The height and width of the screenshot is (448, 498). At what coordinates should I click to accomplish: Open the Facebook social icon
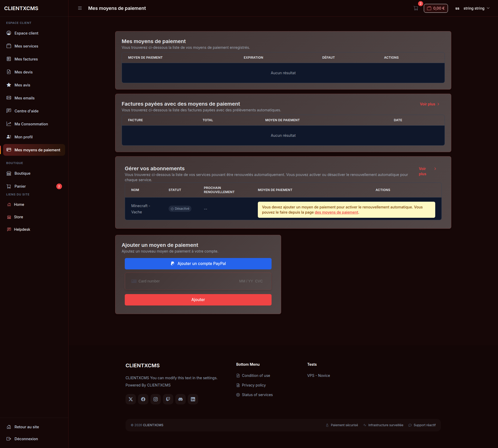point(143,399)
